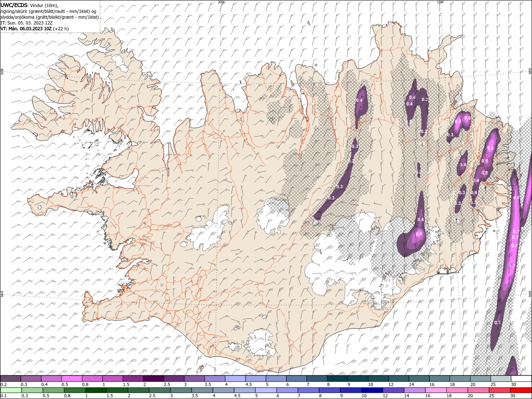This screenshot has height=399, width=532.
Task: Click the pale green 0.1 swatch in lower legend
Action: pyautogui.click(x=10, y=390)
